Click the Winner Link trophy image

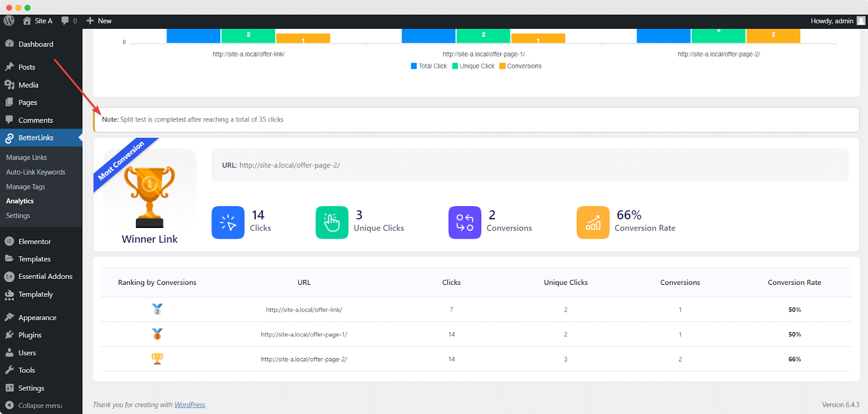[x=150, y=196]
